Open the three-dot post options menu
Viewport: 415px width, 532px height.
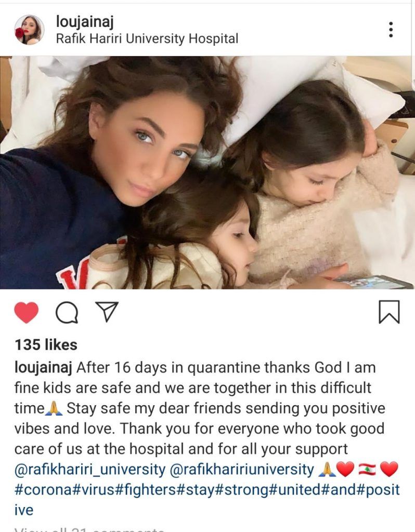click(391, 30)
